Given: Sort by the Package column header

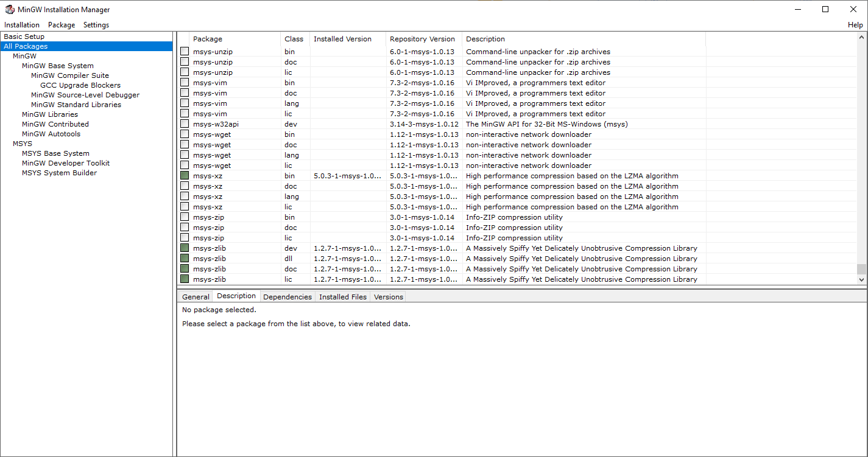Looking at the screenshot, I should point(235,39).
